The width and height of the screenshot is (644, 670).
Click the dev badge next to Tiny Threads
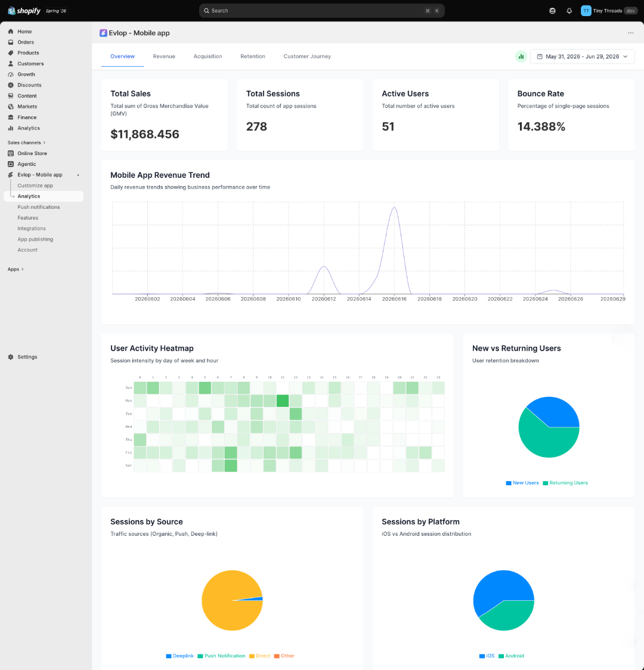[x=631, y=11]
